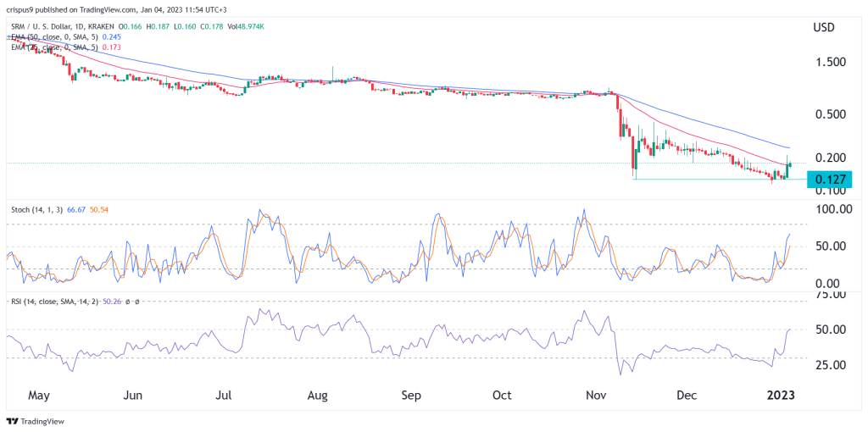
Task: Click the TradingView logo at bottom left
Action: (x=36, y=422)
